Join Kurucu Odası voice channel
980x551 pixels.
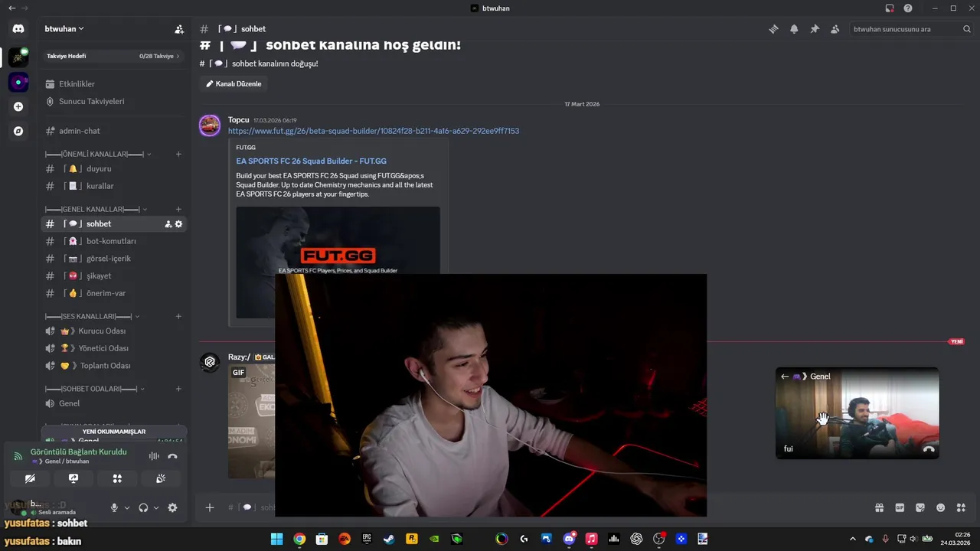[113, 331]
